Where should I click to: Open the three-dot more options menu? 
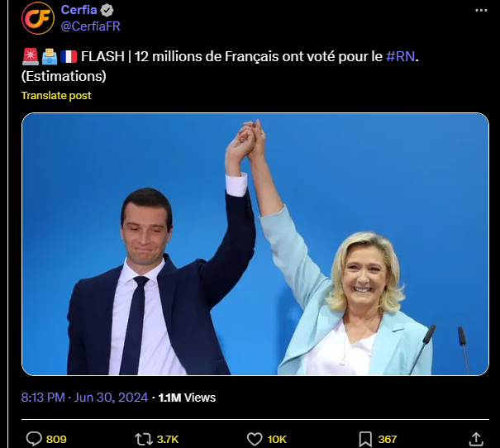[x=481, y=10]
